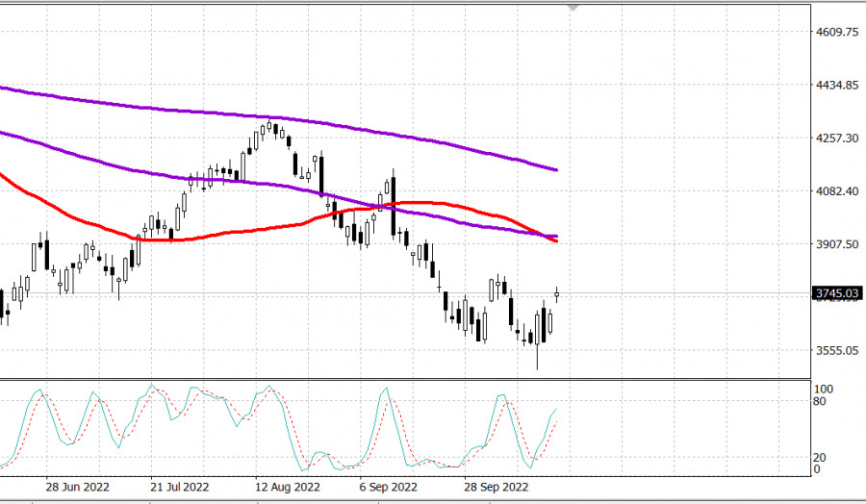Click the stochastic level 20 label
Viewport: 866px width, 504px height.
pyautogui.click(x=820, y=458)
